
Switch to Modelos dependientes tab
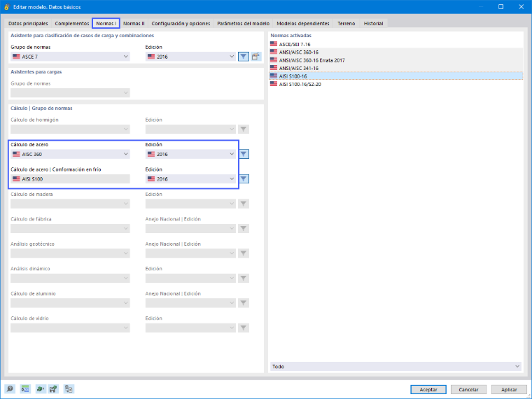coord(303,23)
